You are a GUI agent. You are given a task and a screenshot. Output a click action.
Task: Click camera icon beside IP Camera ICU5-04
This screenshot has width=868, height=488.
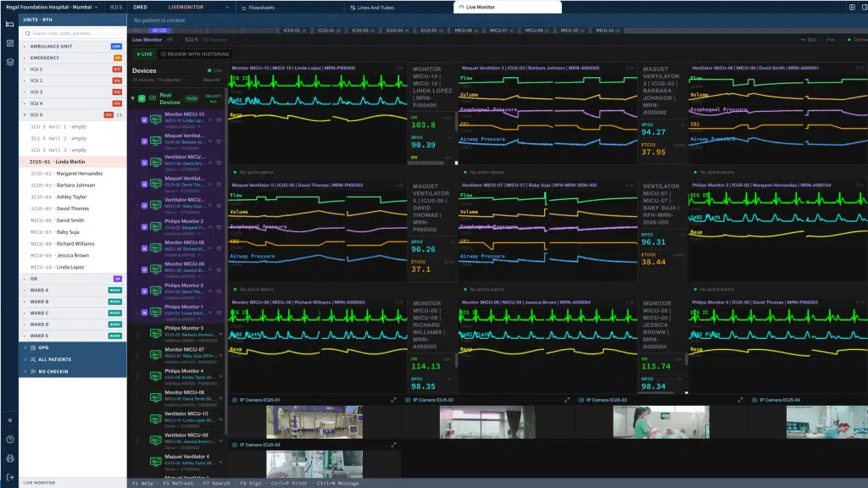(754, 400)
